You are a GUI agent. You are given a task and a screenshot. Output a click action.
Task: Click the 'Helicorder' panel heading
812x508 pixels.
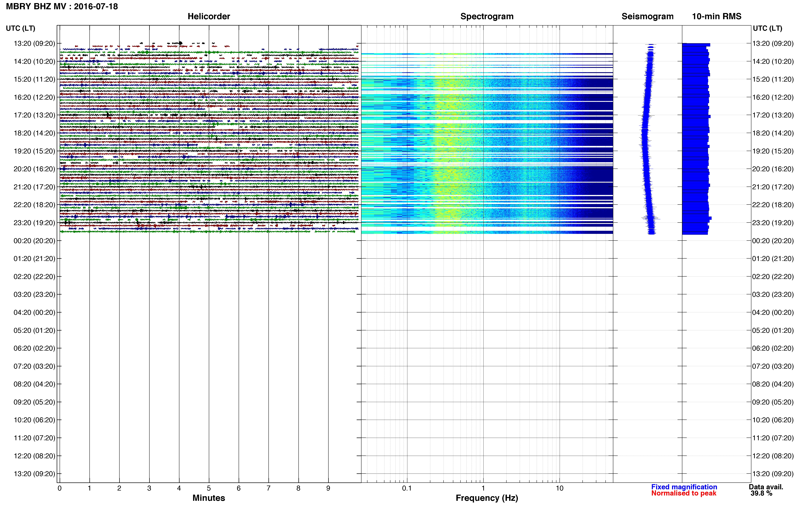point(209,16)
